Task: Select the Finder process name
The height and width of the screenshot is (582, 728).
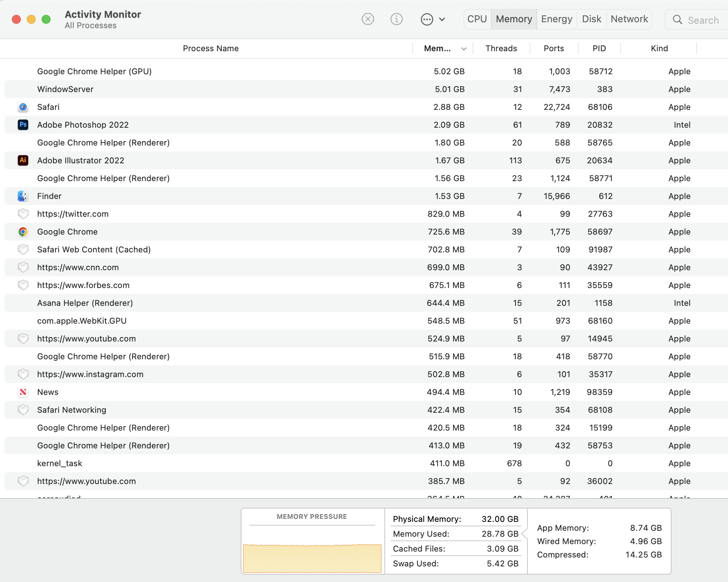Action: 49,196
